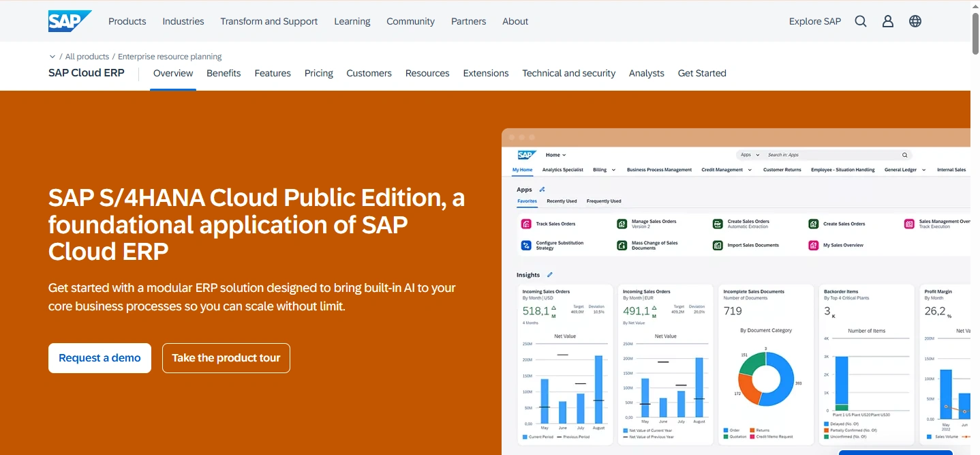Switch to the Features tab
The height and width of the screenshot is (455, 980).
point(273,73)
